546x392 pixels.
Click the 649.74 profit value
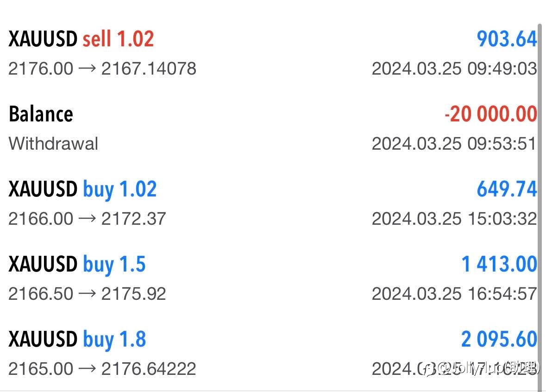click(507, 189)
